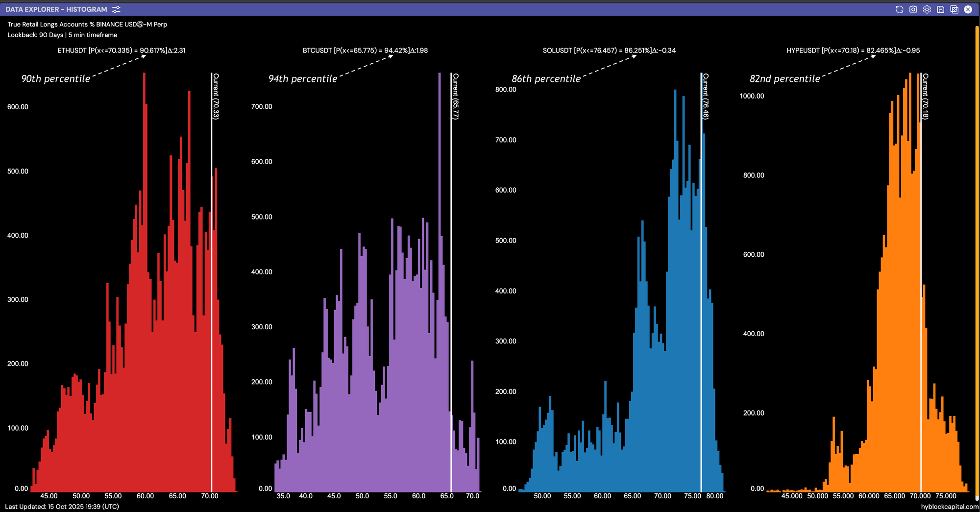Select the SOLUSDT histogram title

[x=609, y=50]
